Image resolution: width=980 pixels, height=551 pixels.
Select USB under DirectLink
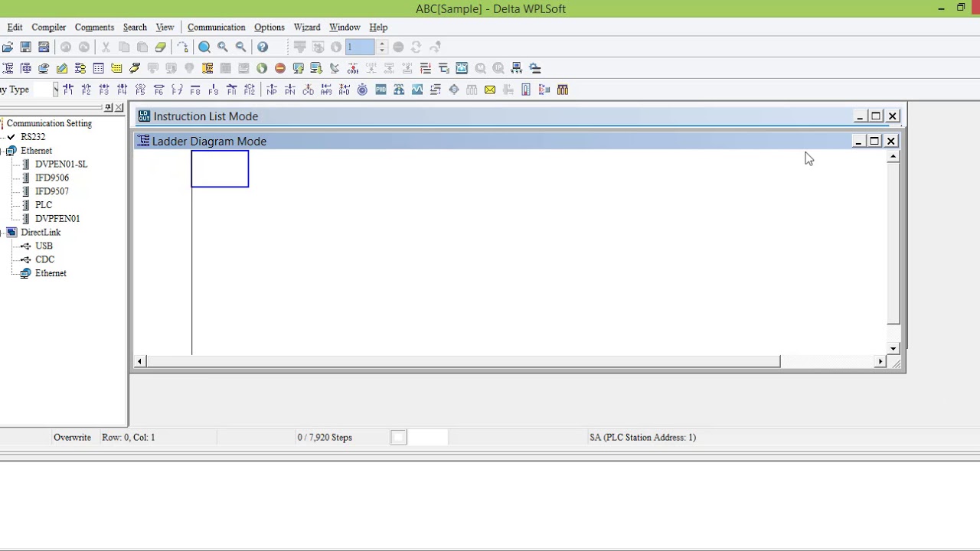(x=44, y=246)
